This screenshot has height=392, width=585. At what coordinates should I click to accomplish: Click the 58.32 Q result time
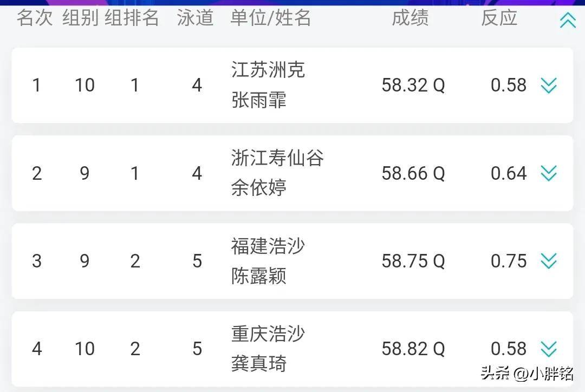[413, 86]
